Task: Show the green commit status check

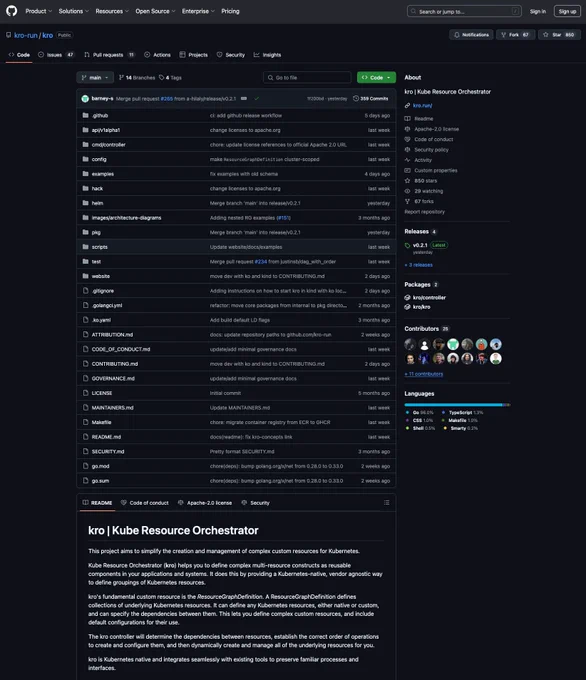Action: click(x=256, y=98)
